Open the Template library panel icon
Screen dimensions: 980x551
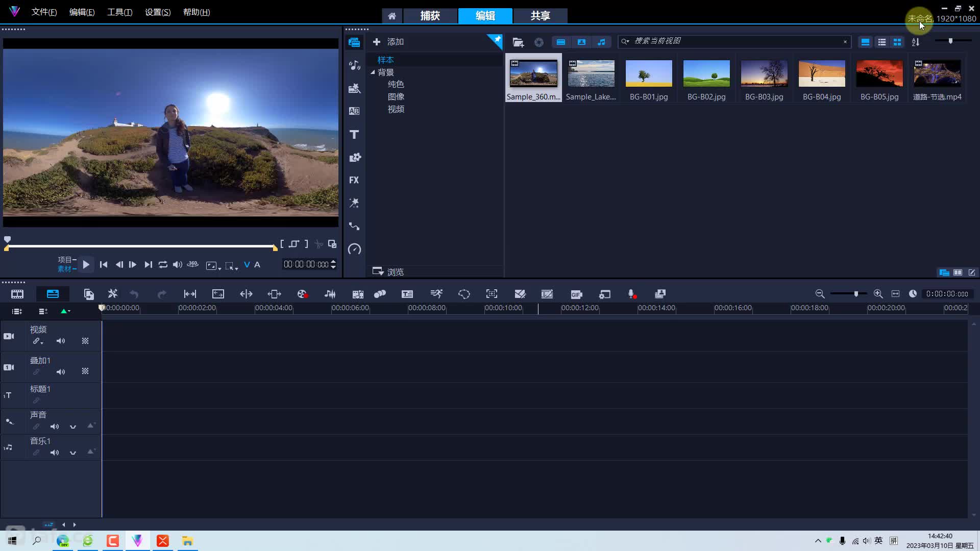click(x=354, y=88)
